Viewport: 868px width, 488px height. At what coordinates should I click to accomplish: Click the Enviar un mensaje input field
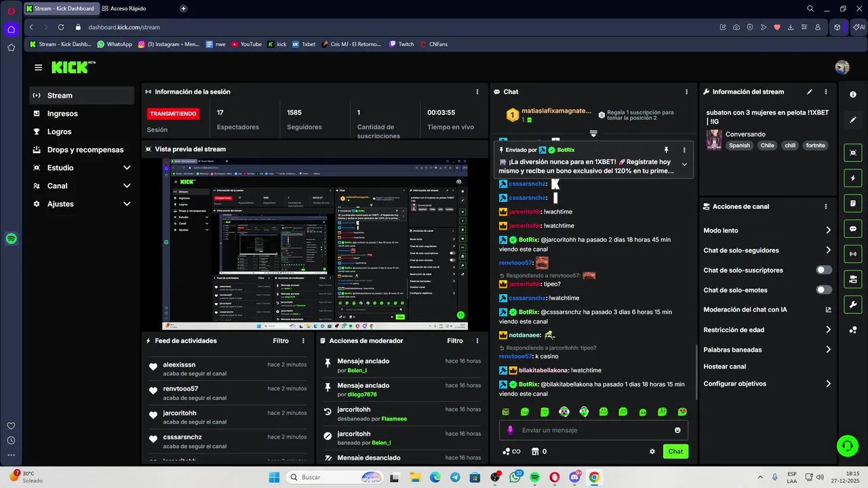point(593,430)
